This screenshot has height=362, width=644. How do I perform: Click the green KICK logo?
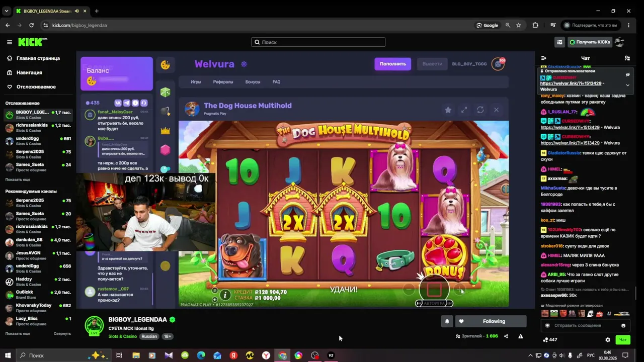[x=33, y=42]
